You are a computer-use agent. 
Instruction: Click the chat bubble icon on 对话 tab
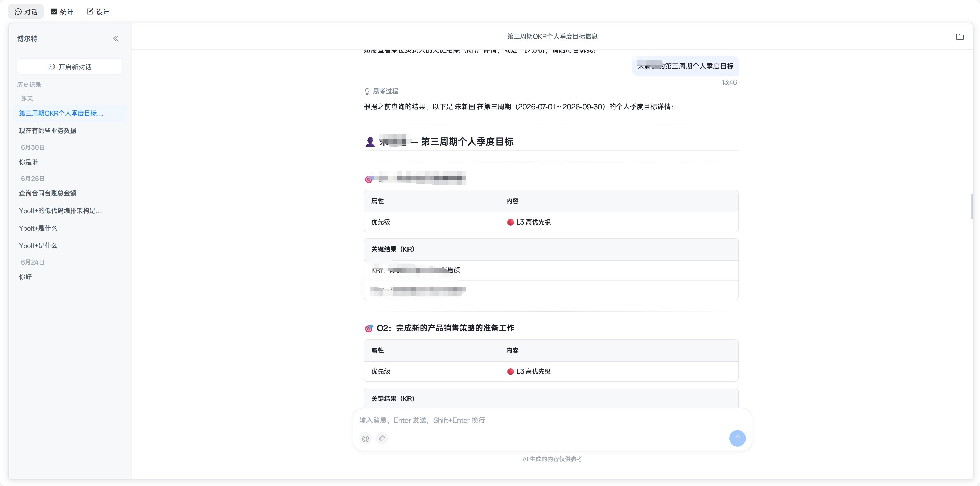18,12
